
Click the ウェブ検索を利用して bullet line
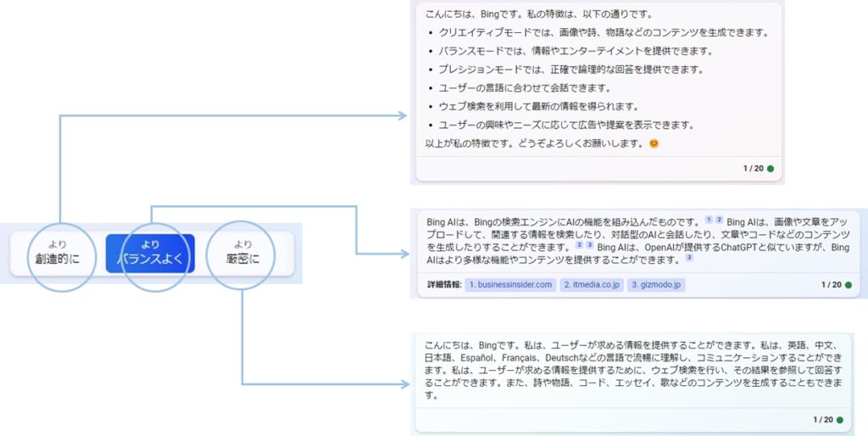[x=538, y=106]
